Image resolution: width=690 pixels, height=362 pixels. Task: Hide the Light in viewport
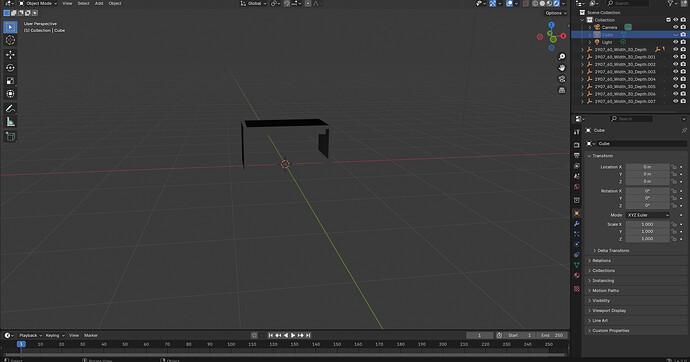[675, 42]
